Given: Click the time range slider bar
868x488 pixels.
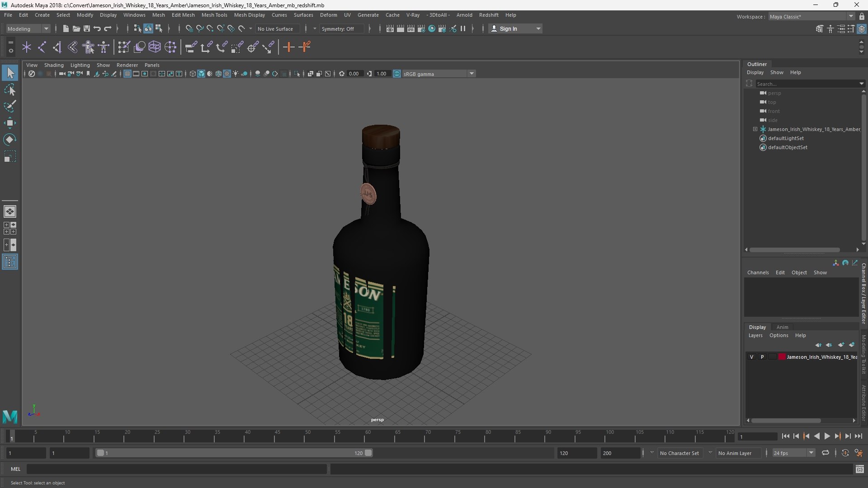Looking at the screenshot, I should (x=234, y=453).
